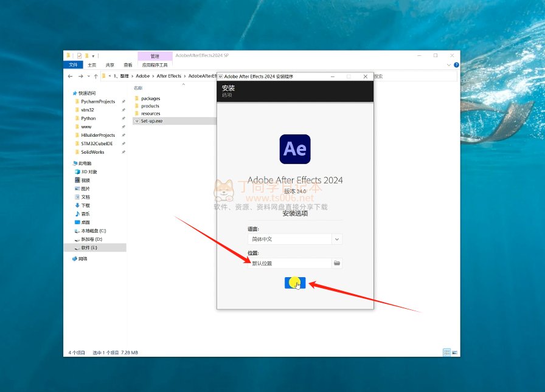Click After Effects in the address breadcrumb
545x392 pixels.
pyautogui.click(x=169, y=76)
